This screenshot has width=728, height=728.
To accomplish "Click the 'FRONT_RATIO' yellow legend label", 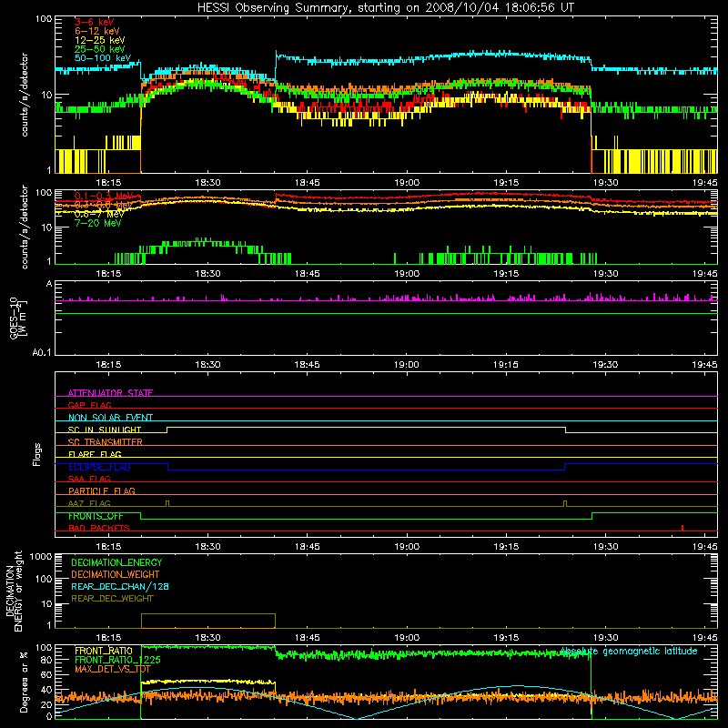I will point(103,651).
